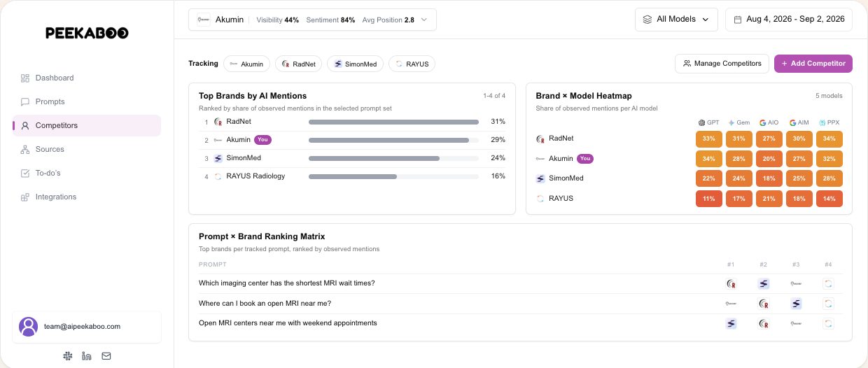Open the LinkedIn icon in sidebar footer
Screen dimensions: 868x368
87,356
